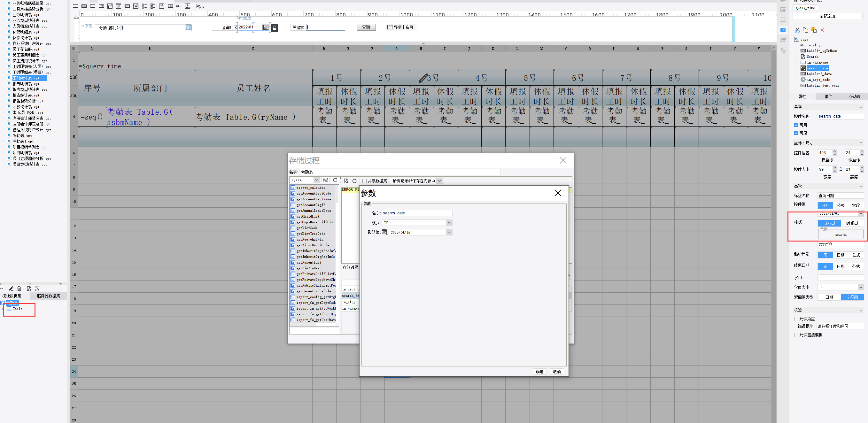Cancel the 参数 dialog with 取消
Image resolution: width=868 pixels, height=423 pixels.
click(557, 372)
